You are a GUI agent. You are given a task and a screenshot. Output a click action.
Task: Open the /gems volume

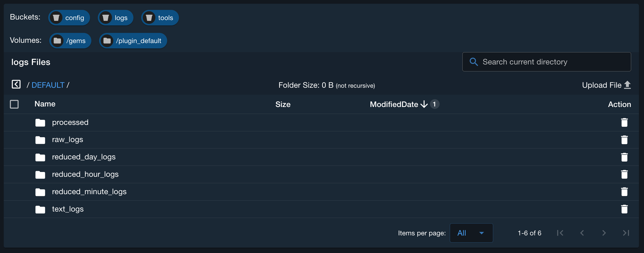pyautogui.click(x=70, y=41)
